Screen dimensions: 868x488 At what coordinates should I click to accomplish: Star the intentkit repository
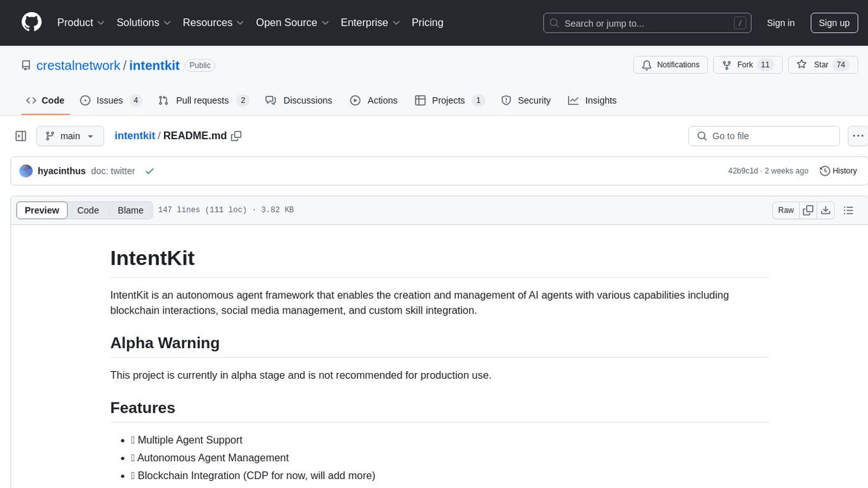coord(823,65)
